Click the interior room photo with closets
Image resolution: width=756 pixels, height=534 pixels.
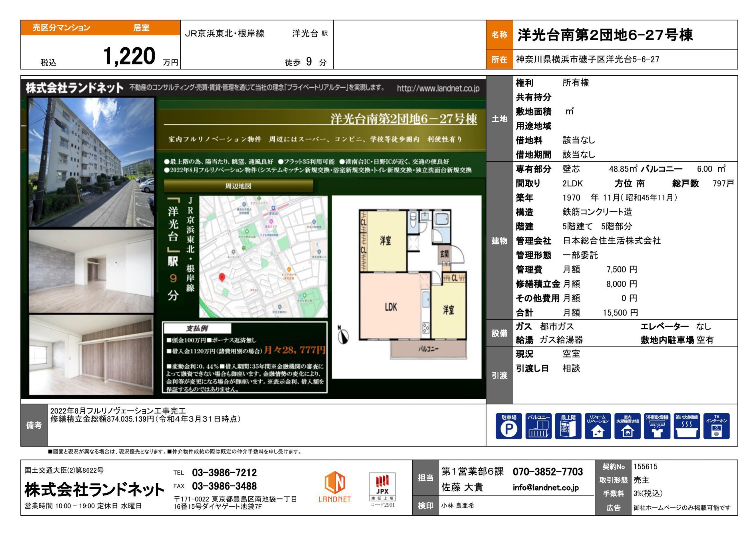[91, 355]
